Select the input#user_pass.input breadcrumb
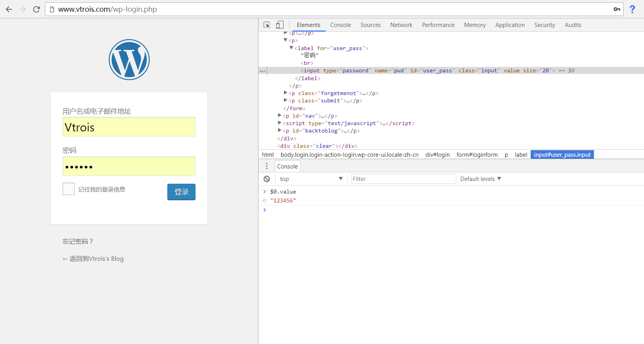This screenshot has width=644, height=344. pyautogui.click(x=562, y=155)
